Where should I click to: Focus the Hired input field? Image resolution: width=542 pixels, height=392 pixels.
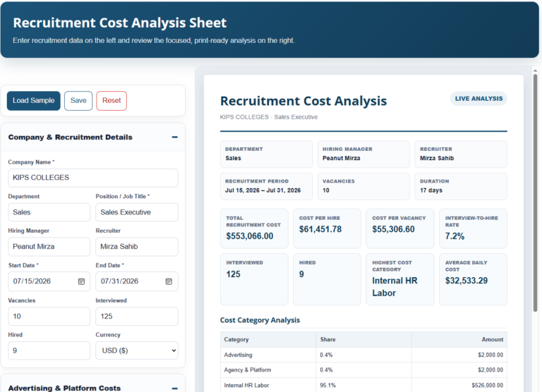point(49,350)
